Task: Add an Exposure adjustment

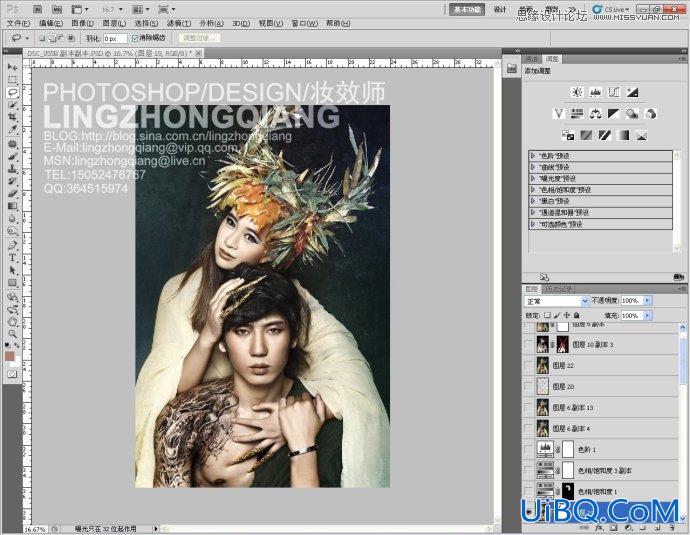Action: pos(632,92)
